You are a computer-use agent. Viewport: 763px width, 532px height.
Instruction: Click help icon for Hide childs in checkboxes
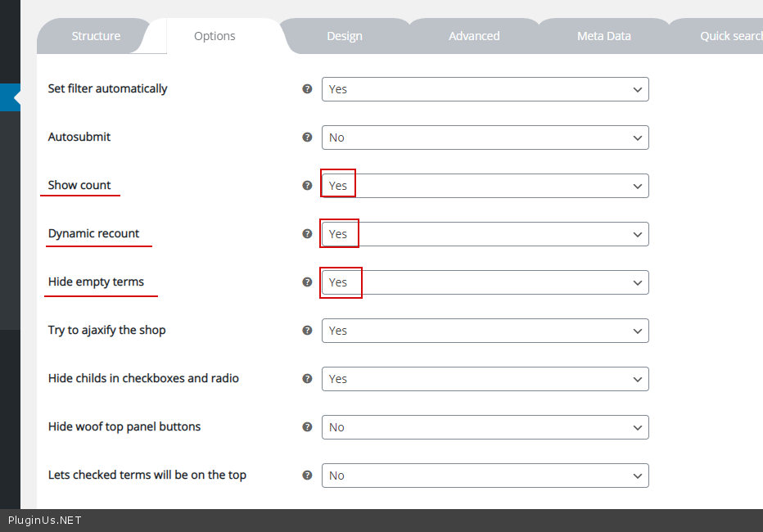(x=307, y=378)
